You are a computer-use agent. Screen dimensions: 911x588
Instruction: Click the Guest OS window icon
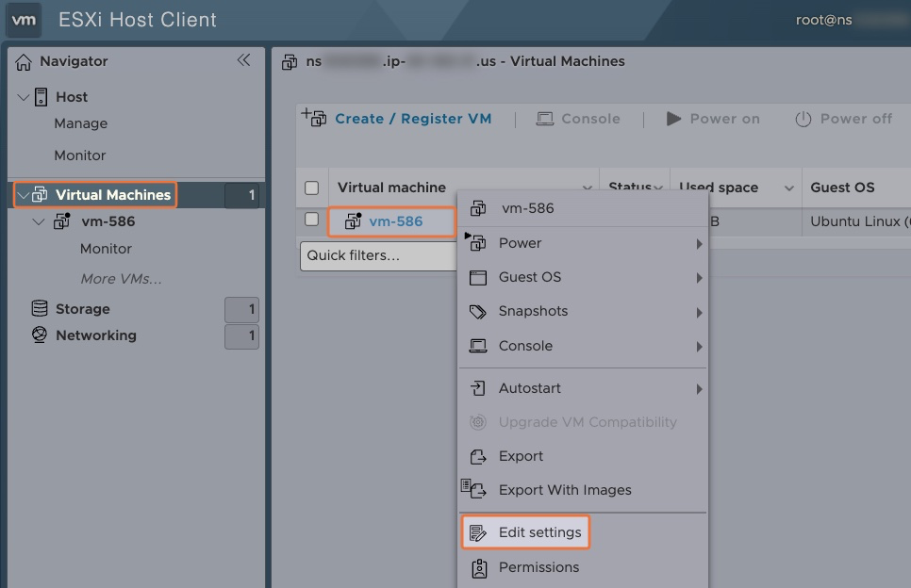click(477, 277)
